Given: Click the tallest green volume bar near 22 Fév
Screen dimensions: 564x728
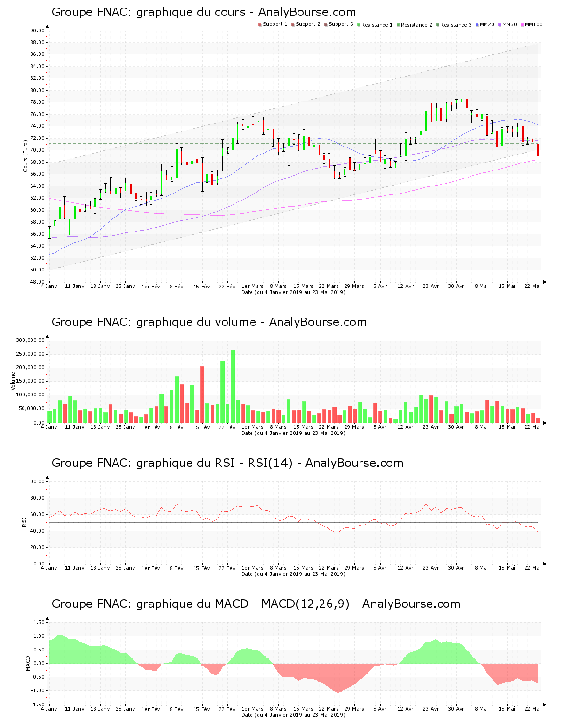Looking at the screenshot, I should point(233,386).
